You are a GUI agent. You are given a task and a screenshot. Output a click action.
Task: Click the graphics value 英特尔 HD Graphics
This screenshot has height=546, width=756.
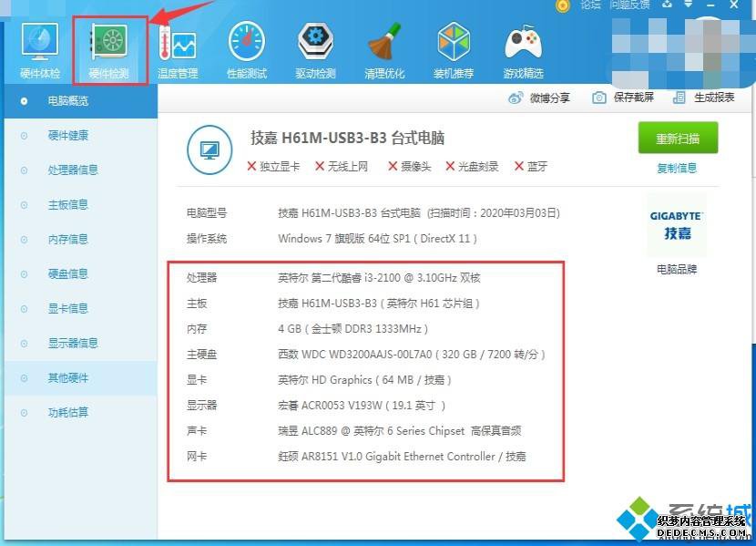pyautogui.click(x=364, y=380)
